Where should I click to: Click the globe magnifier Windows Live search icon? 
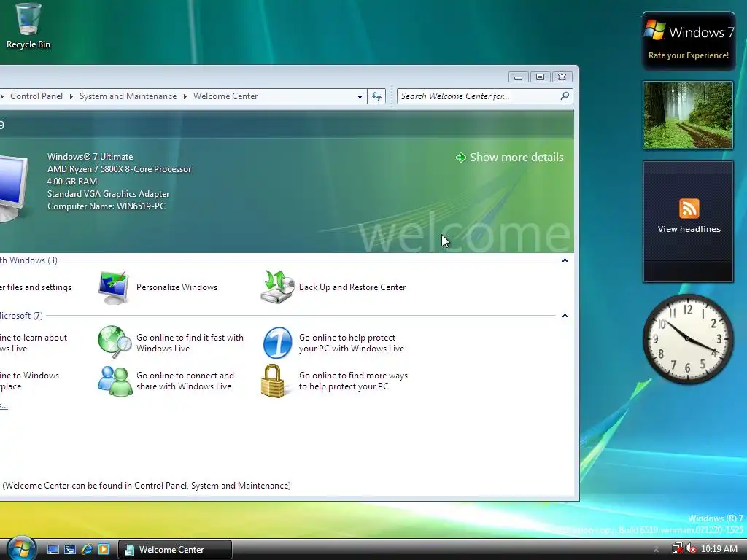[x=115, y=342]
